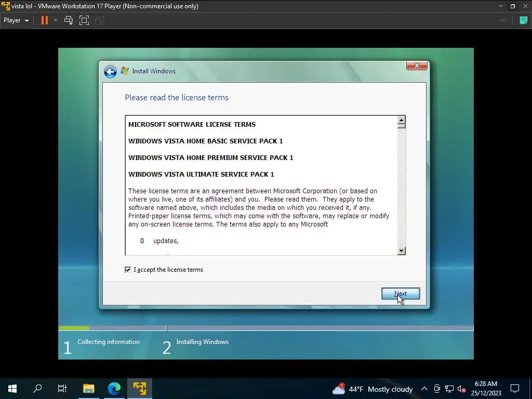Show hidden system tray icons
Screen dimensions: 532x399
[424, 389]
